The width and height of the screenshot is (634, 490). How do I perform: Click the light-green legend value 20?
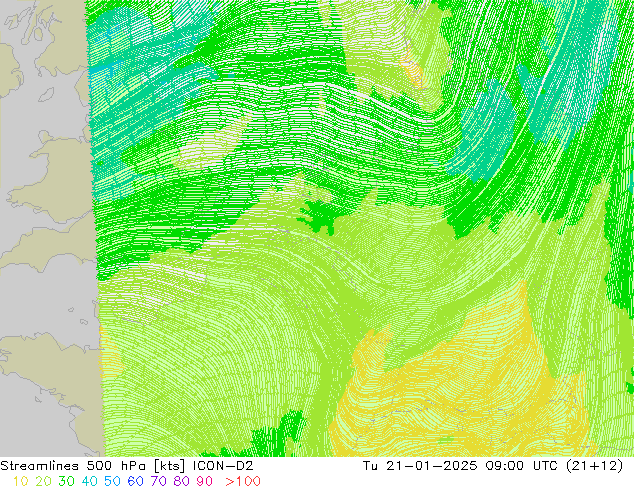[x=43, y=481]
